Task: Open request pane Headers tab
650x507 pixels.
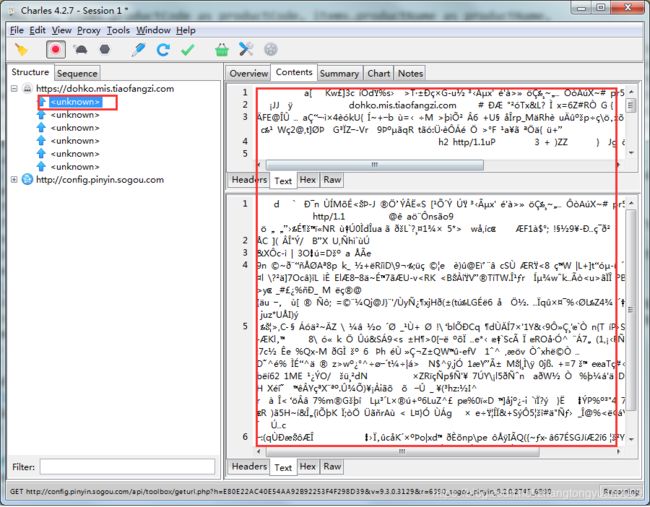Action: (x=249, y=180)
